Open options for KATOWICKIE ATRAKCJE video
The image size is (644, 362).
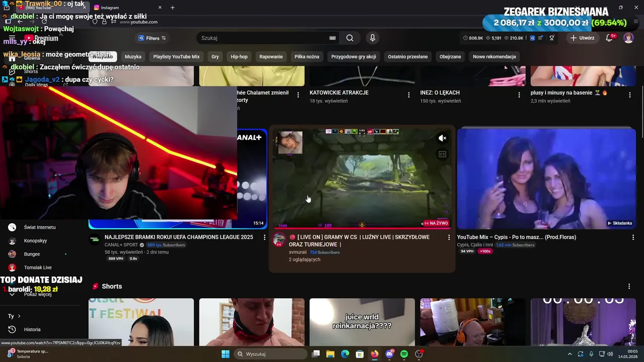coord(409,95)
